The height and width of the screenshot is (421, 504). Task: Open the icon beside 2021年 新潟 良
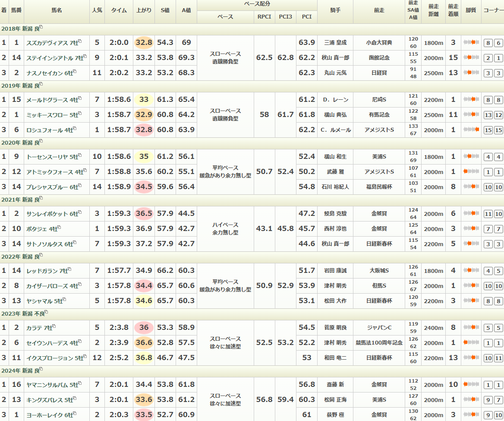[41, 198]
